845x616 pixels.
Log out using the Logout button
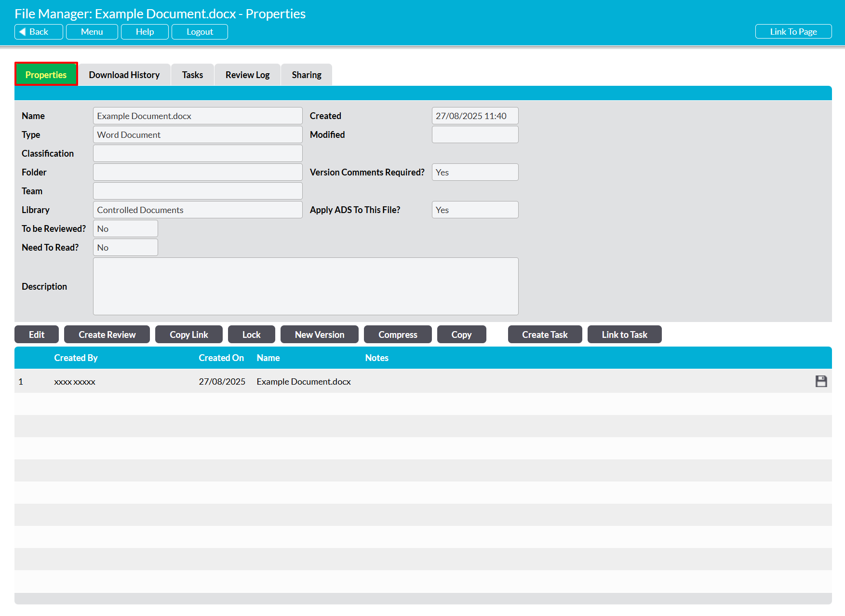coord(200,32)
